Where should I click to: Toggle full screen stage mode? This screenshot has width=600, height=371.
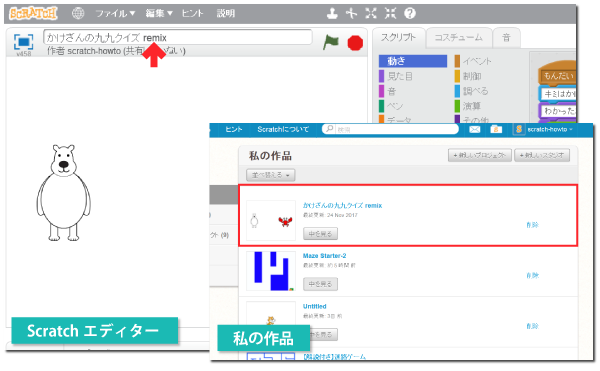[23, 42]
